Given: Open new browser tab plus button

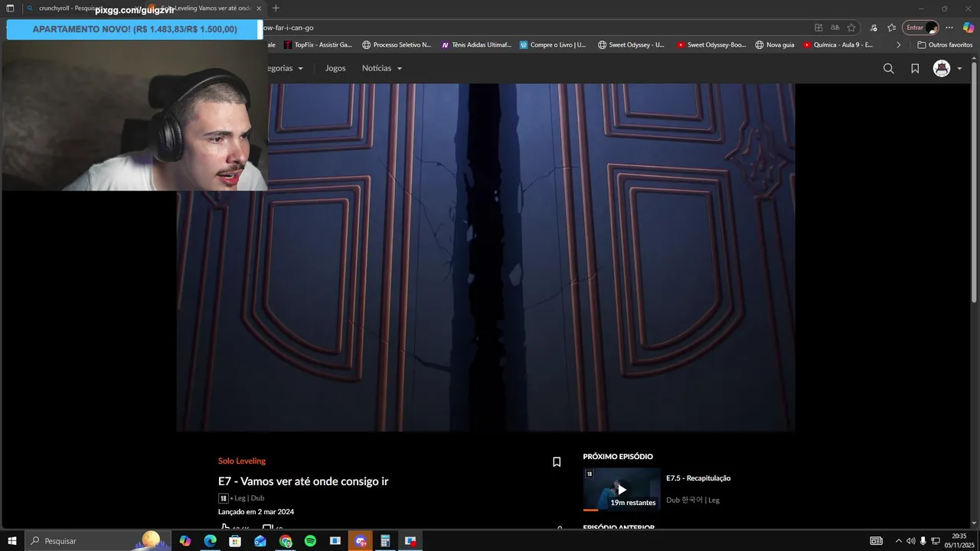Looking at the screenshot, I should (x=276, y=8).
